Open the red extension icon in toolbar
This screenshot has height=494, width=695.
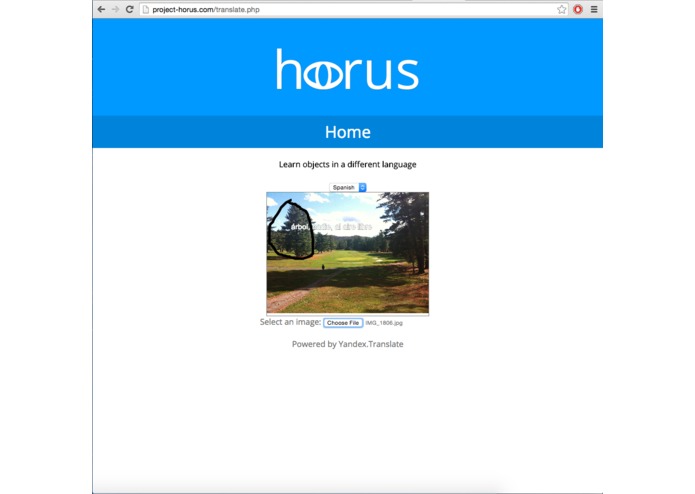click(578, 9)
